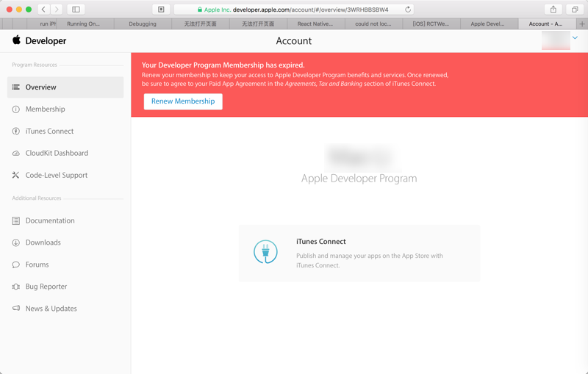Viewport: 588px width, 374px height.
Task: Click the CloudKit Dashboard cloud icon
Action: coord(15,154)
